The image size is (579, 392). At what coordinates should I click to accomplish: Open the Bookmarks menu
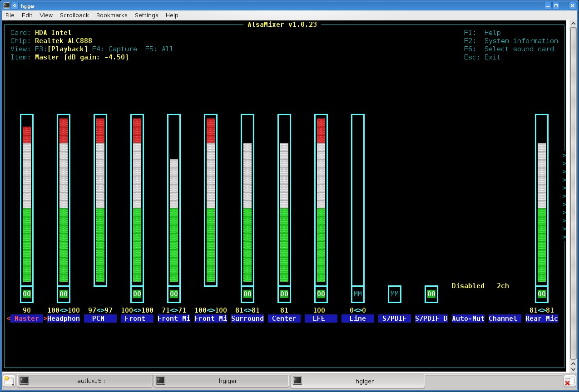pos(112,15)
